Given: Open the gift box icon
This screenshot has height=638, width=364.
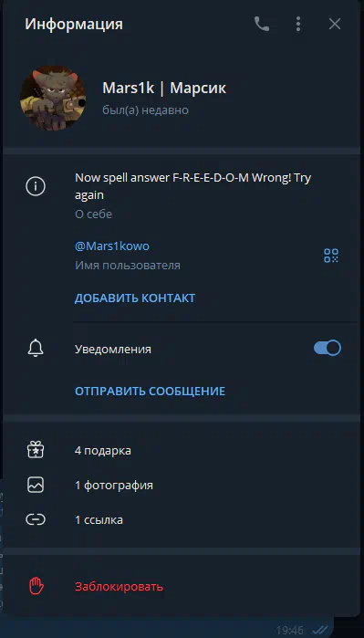Looking at the screenshot, I should point(36,450).
